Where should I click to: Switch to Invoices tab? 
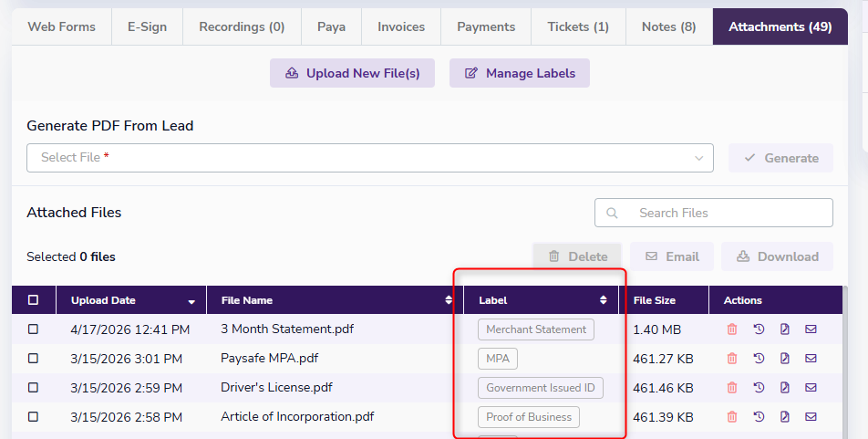click(401, 26)
